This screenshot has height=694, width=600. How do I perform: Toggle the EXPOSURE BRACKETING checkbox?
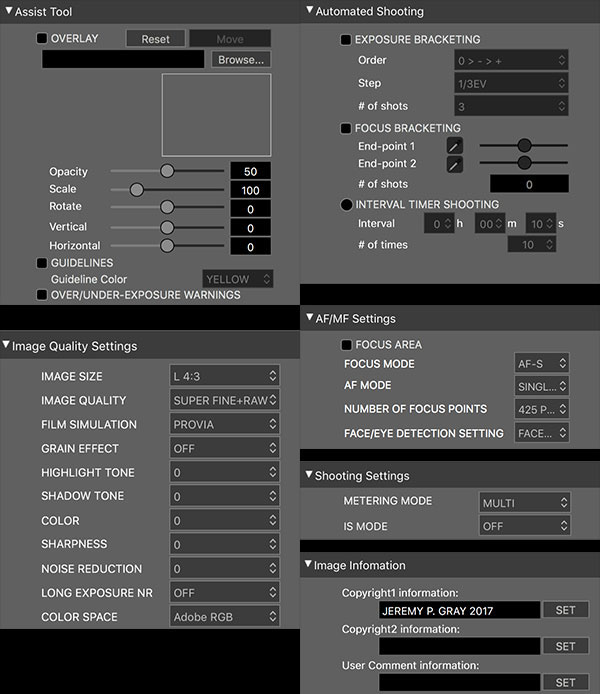click(346, 40)
